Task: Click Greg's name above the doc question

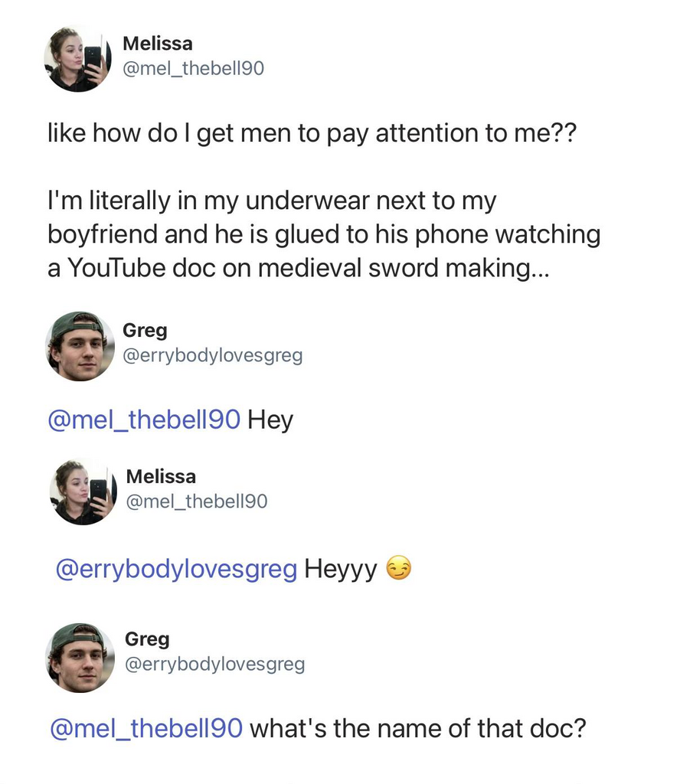Action: pos(147,639)
